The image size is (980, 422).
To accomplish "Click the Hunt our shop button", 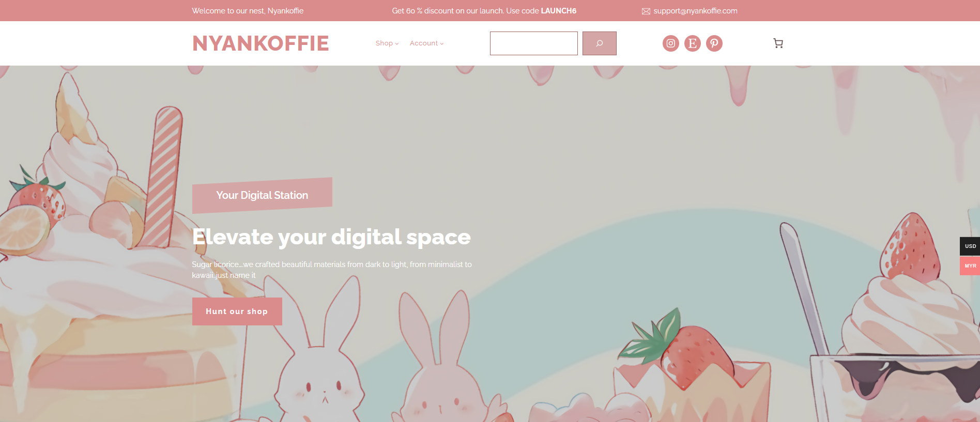I will point(237,311).
